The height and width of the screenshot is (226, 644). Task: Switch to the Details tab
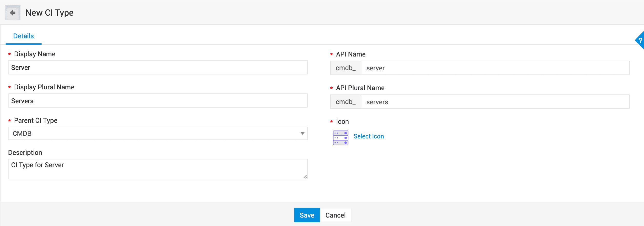point(23,36)
